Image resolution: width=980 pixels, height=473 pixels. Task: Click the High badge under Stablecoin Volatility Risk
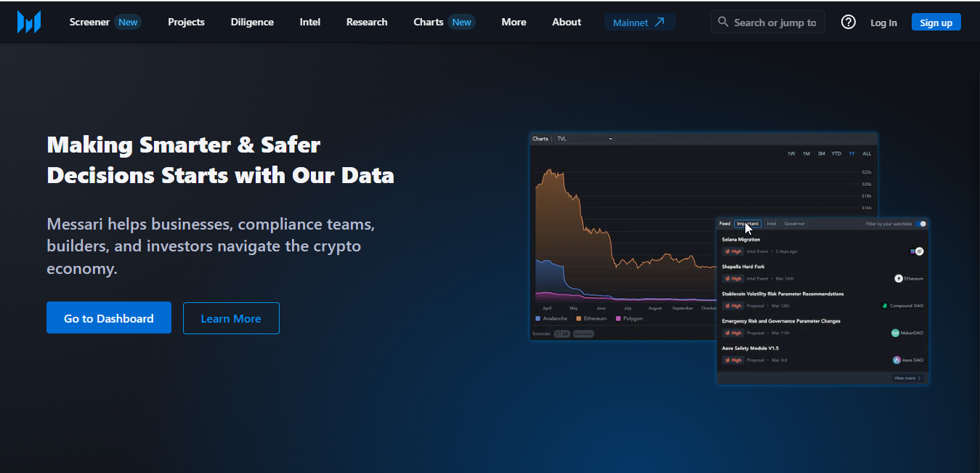pos(733,306)
